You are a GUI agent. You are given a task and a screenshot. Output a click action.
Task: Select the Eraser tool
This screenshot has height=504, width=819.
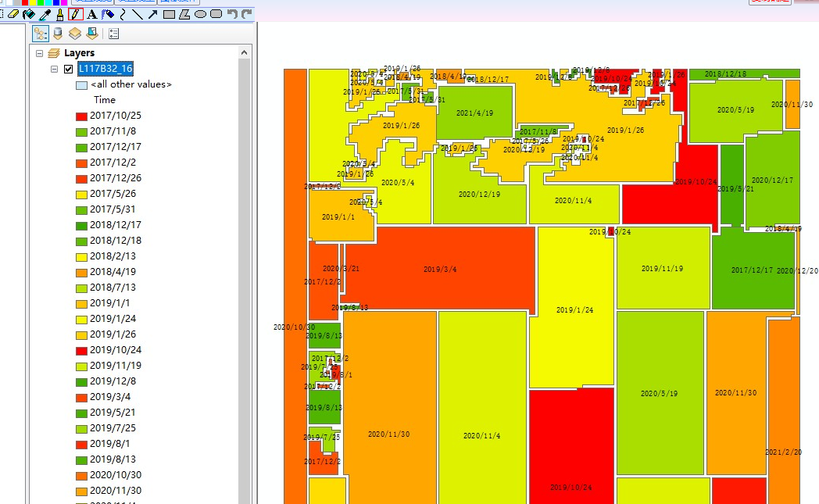(13, 14)
